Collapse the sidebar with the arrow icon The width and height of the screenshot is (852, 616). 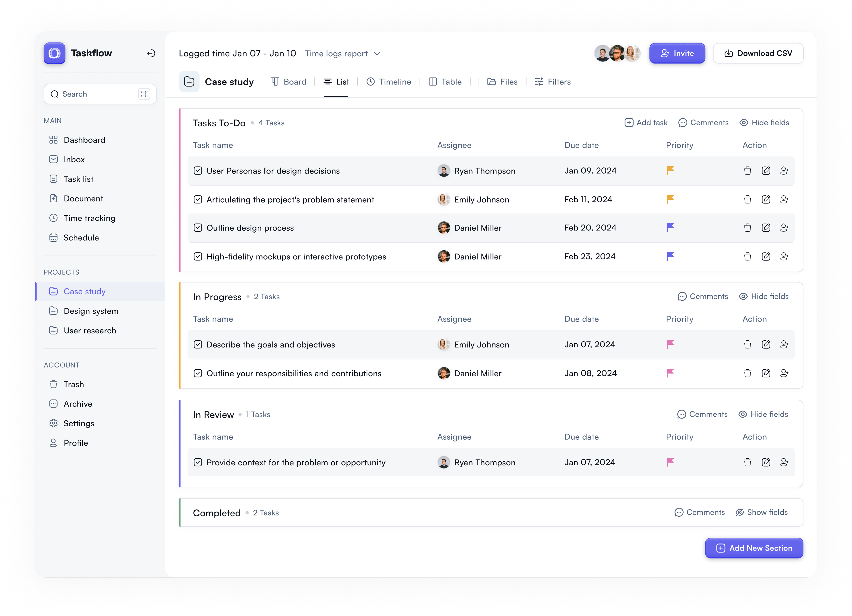point(151,53)
